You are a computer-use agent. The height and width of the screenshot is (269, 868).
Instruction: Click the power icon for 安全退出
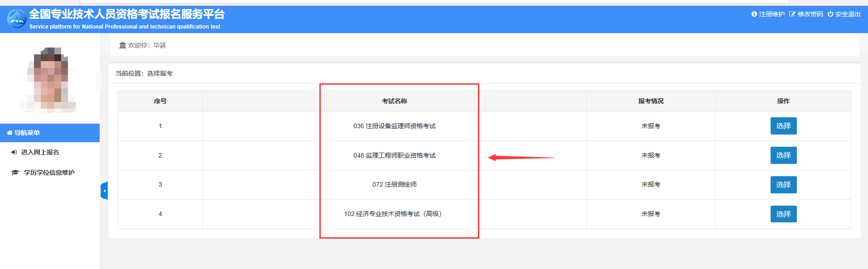tap(830, 14)
